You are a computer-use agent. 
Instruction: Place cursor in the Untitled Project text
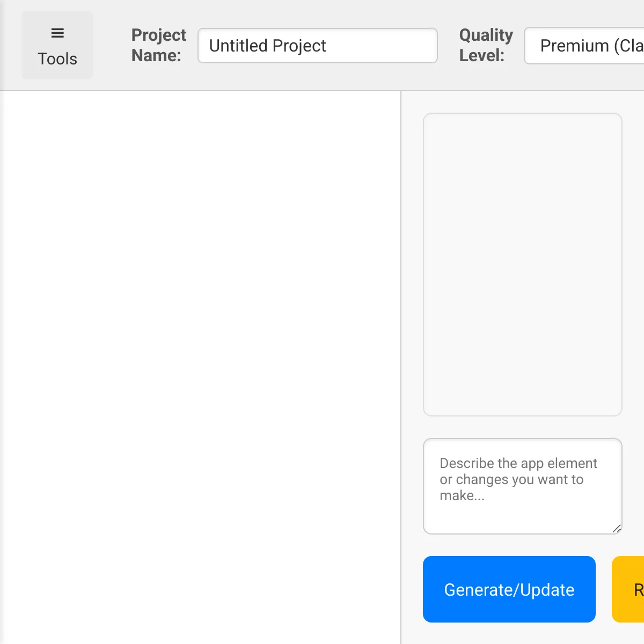[267, 46]
